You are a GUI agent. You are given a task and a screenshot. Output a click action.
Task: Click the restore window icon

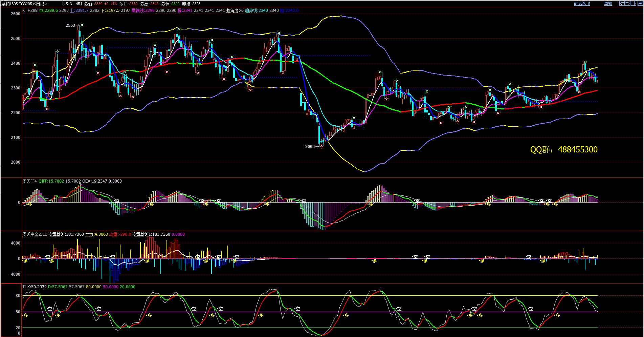tap(640, 3)
